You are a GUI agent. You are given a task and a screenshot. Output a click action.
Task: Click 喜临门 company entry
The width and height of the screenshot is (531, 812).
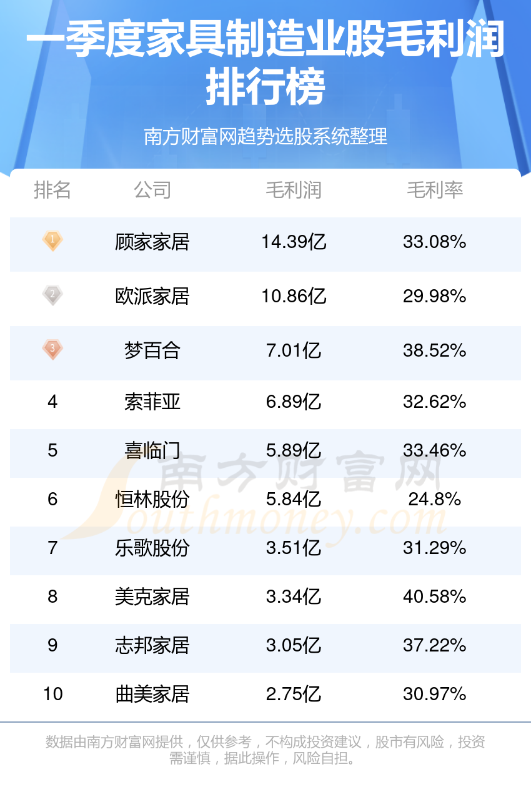[152, 450]
